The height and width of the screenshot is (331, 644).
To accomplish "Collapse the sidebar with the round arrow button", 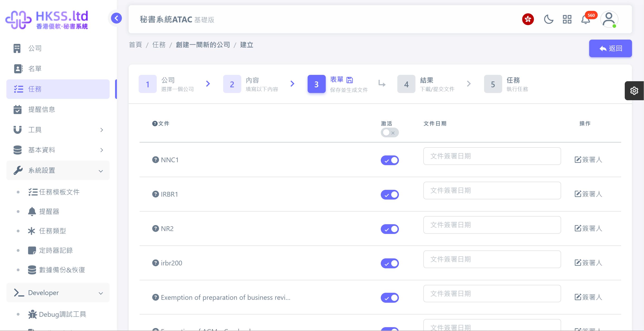I will [116, 18].
